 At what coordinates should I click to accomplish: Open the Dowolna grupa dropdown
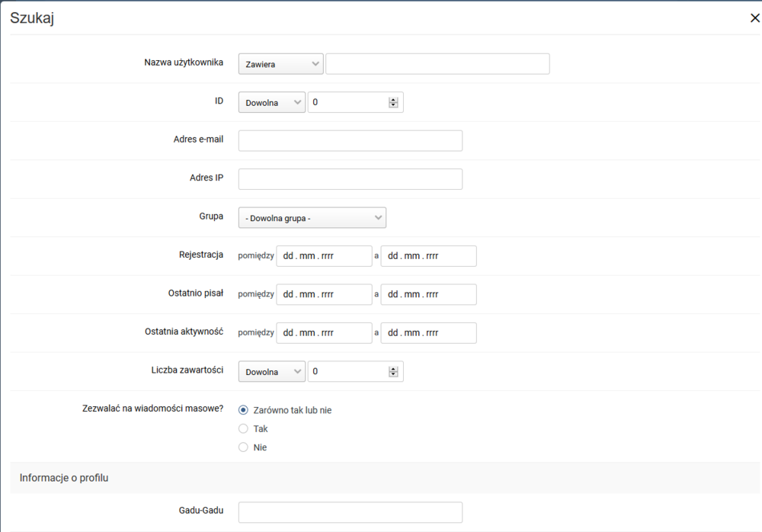click(x=312, y=218)
